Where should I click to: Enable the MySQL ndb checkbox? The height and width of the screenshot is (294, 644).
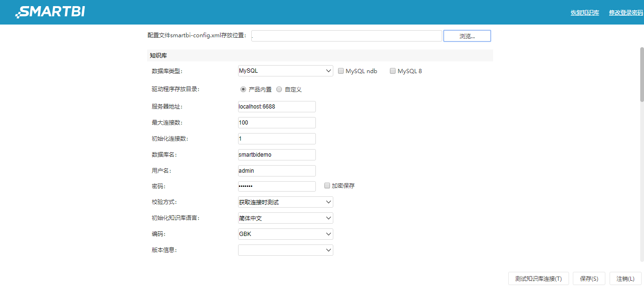[x=341, y=71]
